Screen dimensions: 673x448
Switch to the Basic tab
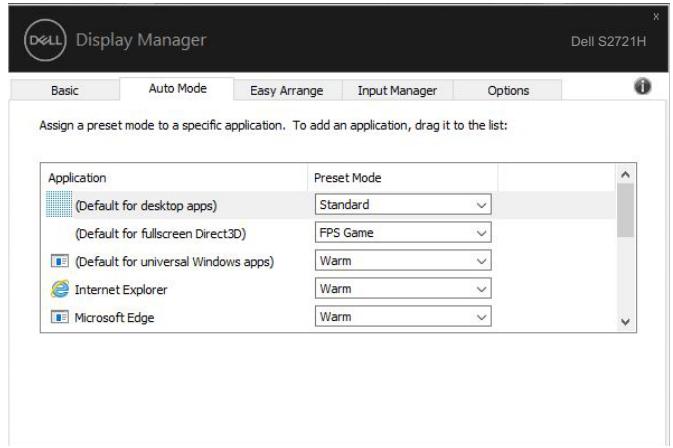tap(64, 90)
